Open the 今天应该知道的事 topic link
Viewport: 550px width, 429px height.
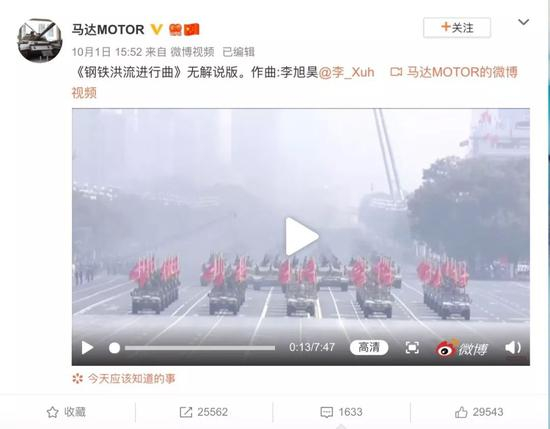[x=131, y=379]
